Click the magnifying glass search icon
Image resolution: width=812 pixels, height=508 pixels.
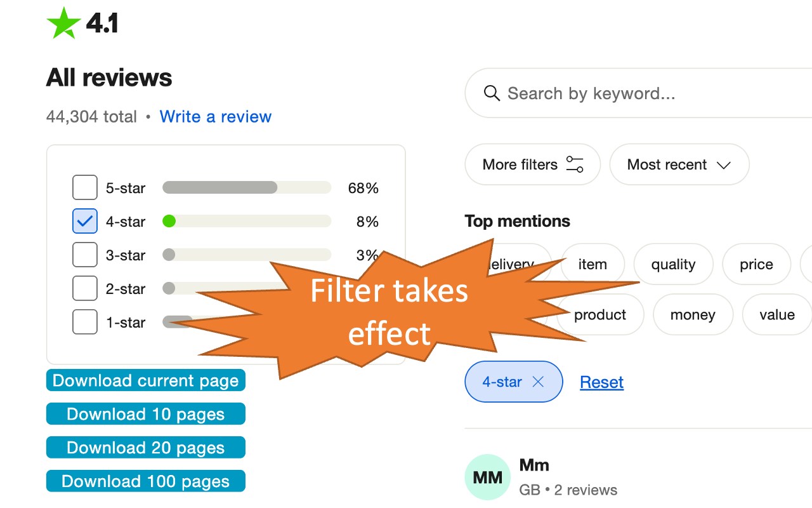(x=492, y=93)
